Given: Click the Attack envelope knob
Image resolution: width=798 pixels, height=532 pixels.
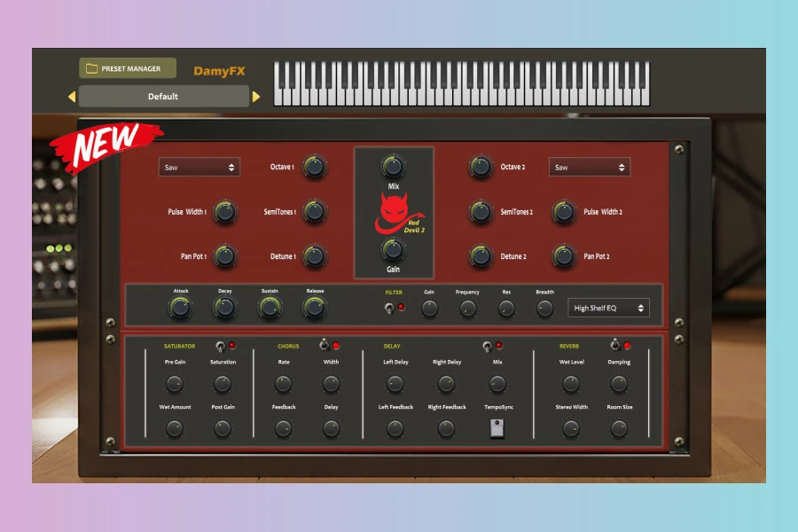Looking at the screenshot, I should point(180,308).
